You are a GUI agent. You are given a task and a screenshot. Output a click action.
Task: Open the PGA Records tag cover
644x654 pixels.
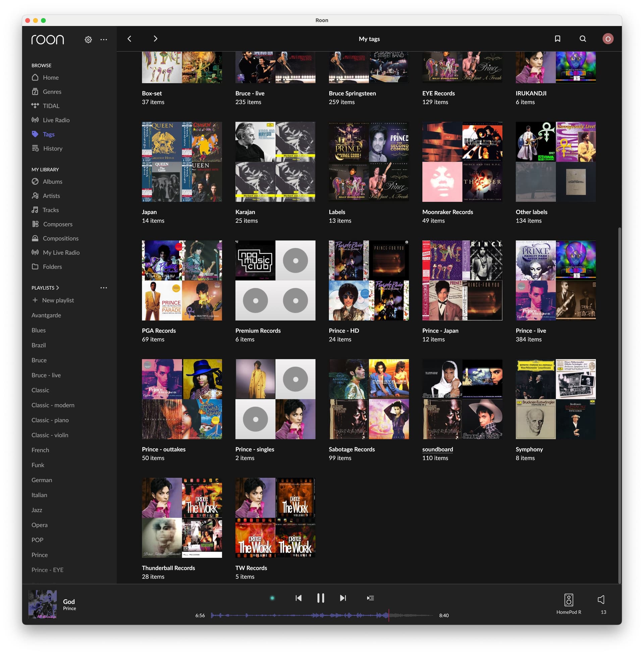[182, 281]
